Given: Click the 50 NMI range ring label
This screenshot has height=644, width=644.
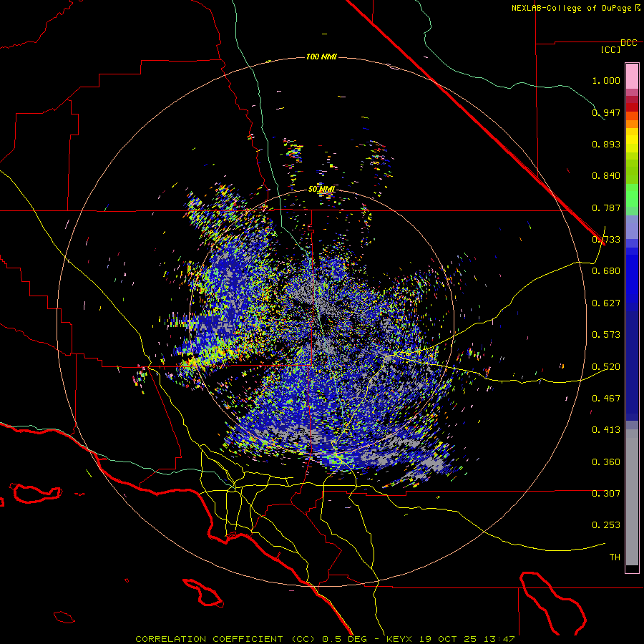Looking at the screenshot, I should click(321, 190).
